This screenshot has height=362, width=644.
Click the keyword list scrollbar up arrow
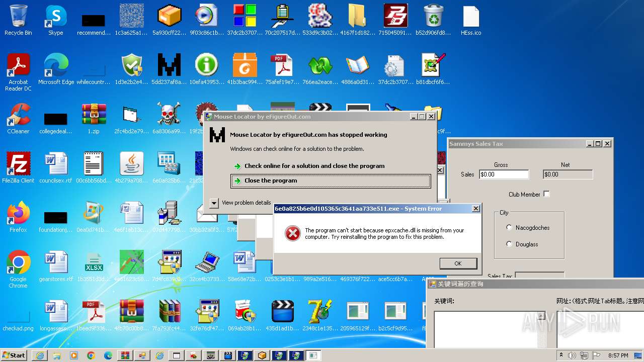tap(541, 316)
